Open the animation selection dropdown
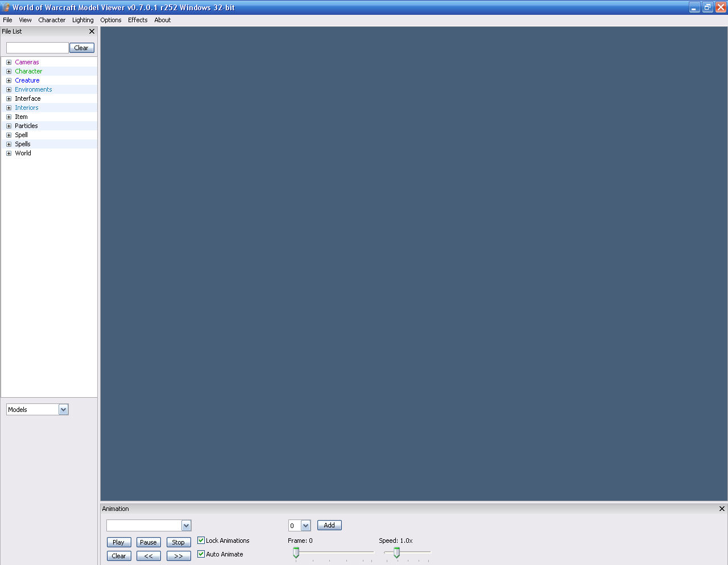Image resolution: width=728 pixels, height=565 pixels. coord(186,525)
